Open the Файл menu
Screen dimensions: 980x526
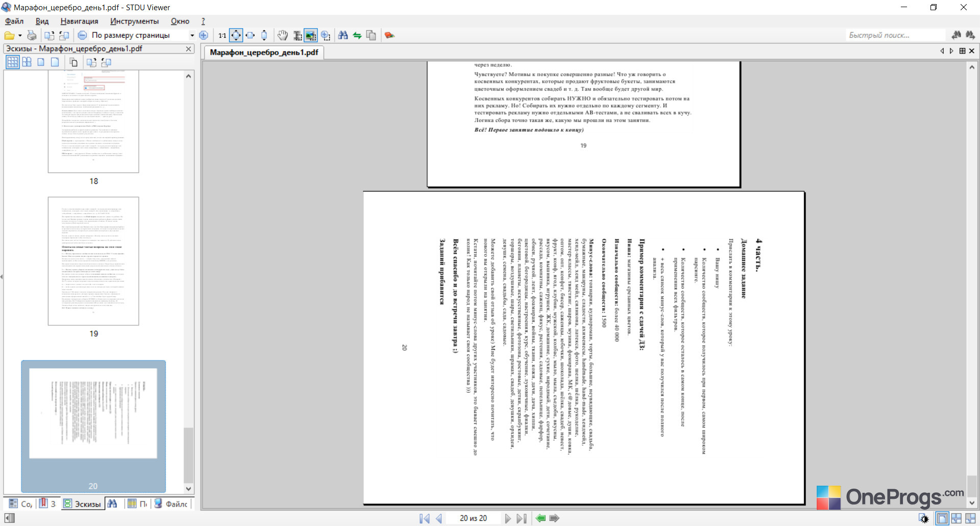[x=14, y=21]
